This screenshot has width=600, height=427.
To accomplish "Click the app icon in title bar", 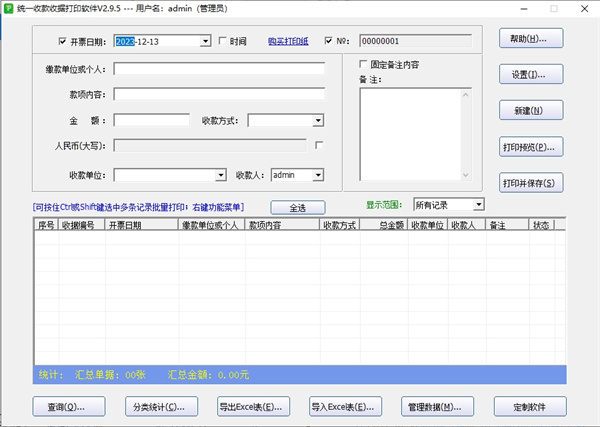I will point(9,8).
